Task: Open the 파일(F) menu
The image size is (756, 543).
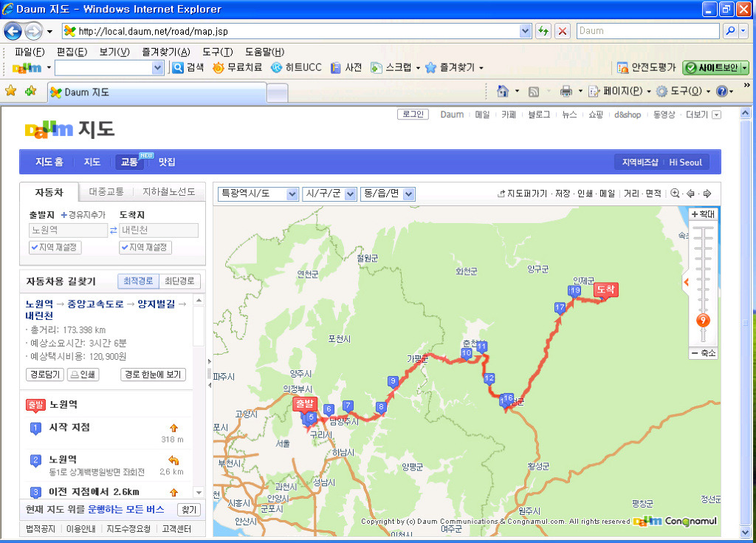Action: coord(30,52)
